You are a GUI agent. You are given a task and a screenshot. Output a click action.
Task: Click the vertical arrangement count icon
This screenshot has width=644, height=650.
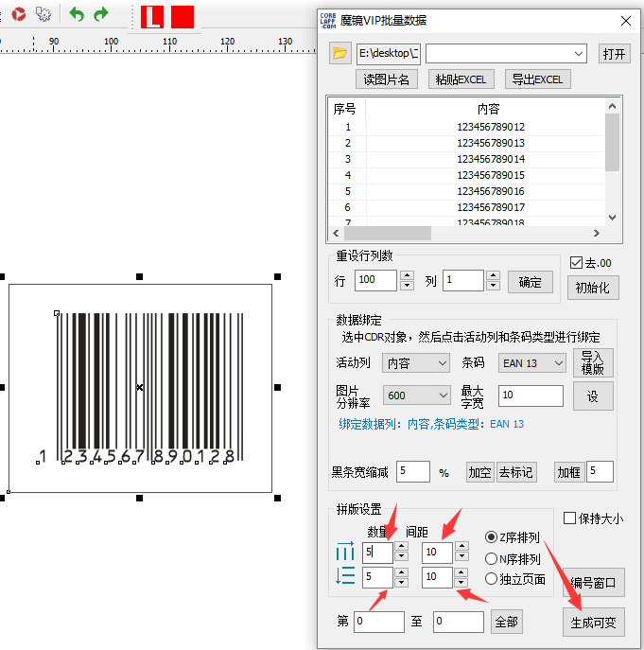pos(345,575)
